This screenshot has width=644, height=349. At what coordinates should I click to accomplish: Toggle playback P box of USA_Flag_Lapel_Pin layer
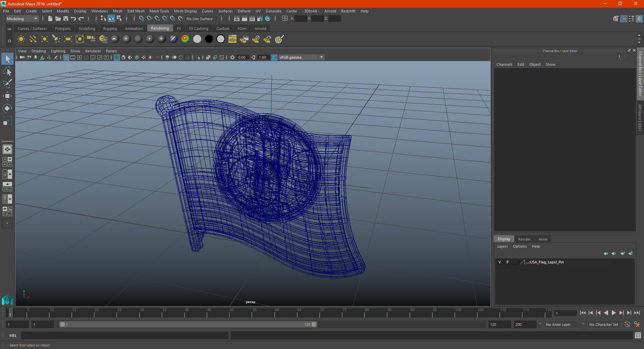507,262
